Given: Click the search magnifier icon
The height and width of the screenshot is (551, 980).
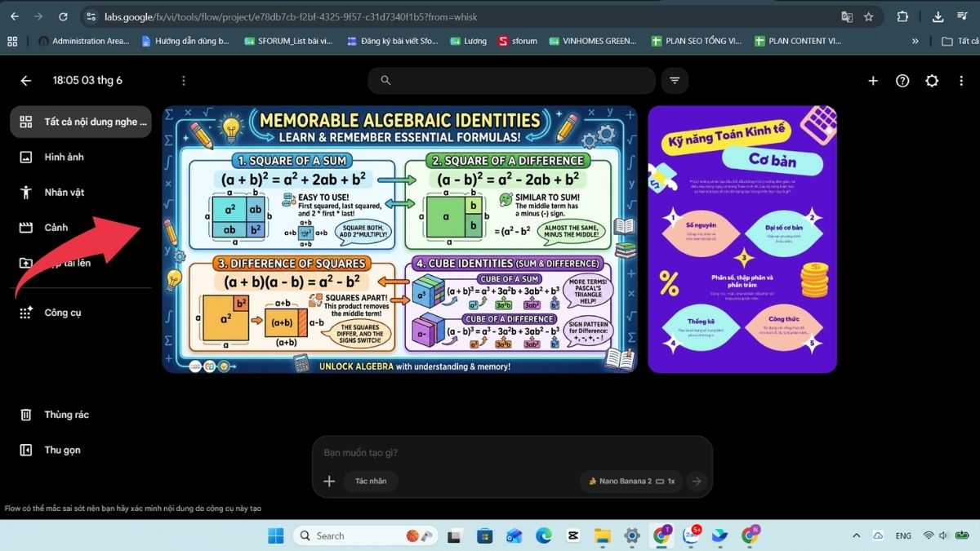Looking at the screenshot, I should pos(386,81).
